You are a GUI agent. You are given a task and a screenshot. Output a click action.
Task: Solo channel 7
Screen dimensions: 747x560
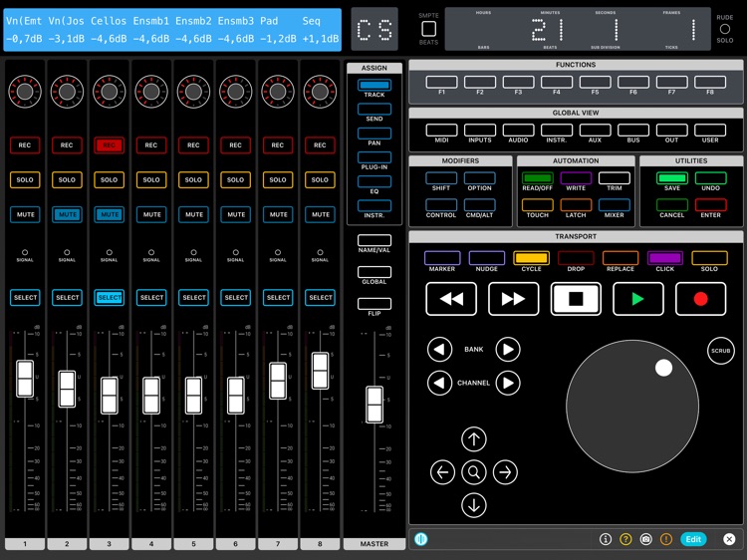click(278, 179)
